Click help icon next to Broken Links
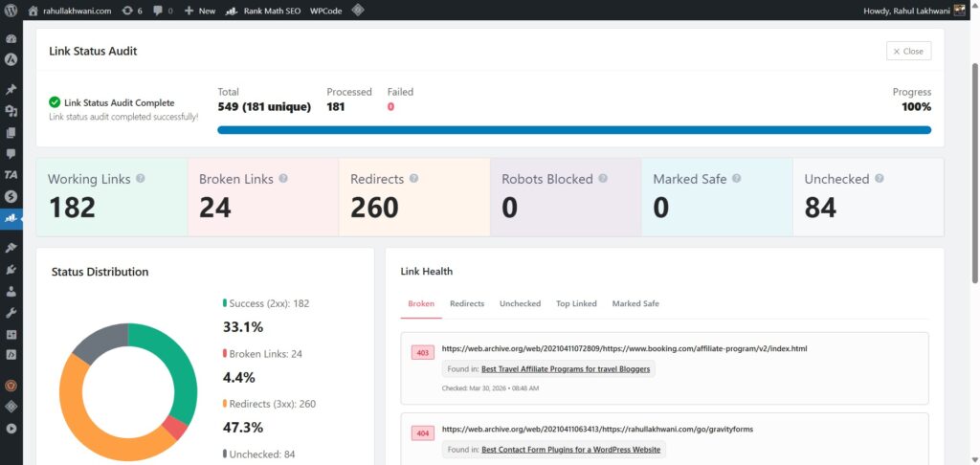The width and height of the screenshot is (980, 465). click(283, 179)
